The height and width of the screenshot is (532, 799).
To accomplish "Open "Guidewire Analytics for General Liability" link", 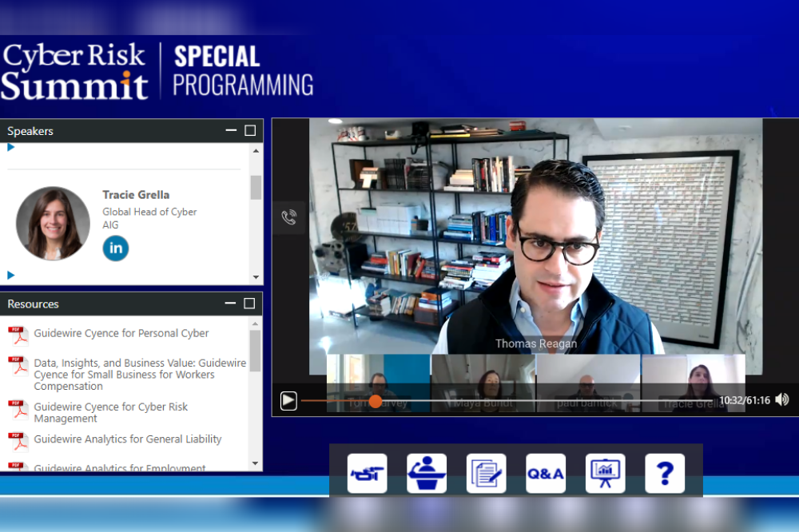I will (128, 439).
